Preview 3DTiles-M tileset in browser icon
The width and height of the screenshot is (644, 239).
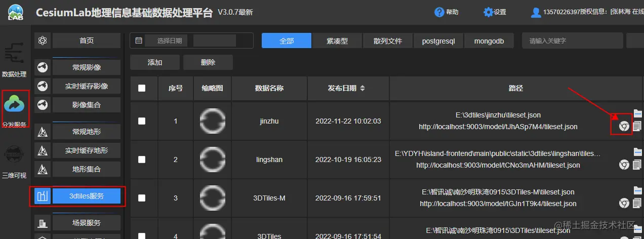(x=624, y=203)
